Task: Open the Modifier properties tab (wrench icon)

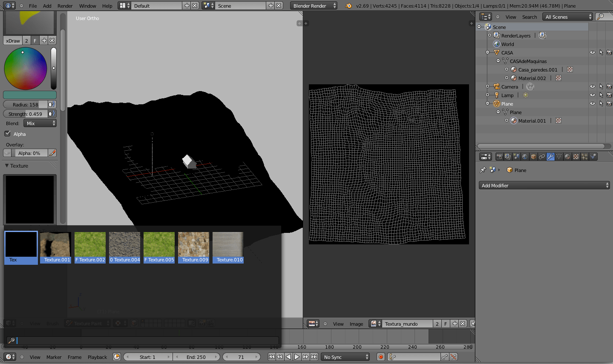Action: point(551,156)
